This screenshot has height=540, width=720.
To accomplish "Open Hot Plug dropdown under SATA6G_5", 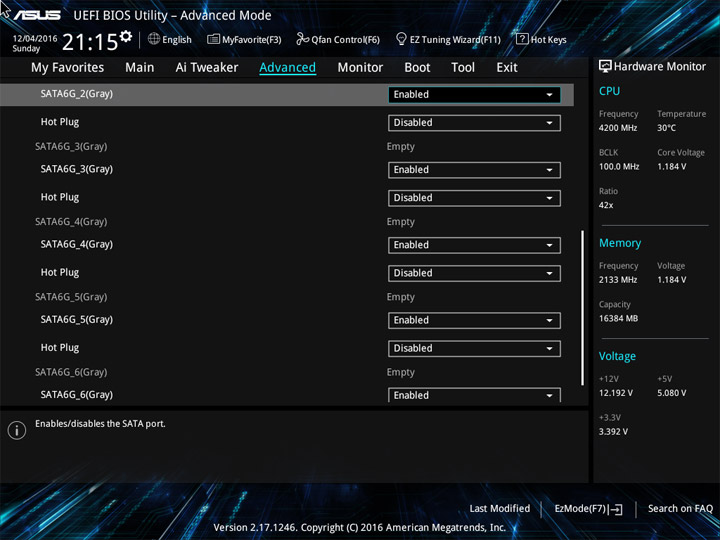I will click(474, 349).
